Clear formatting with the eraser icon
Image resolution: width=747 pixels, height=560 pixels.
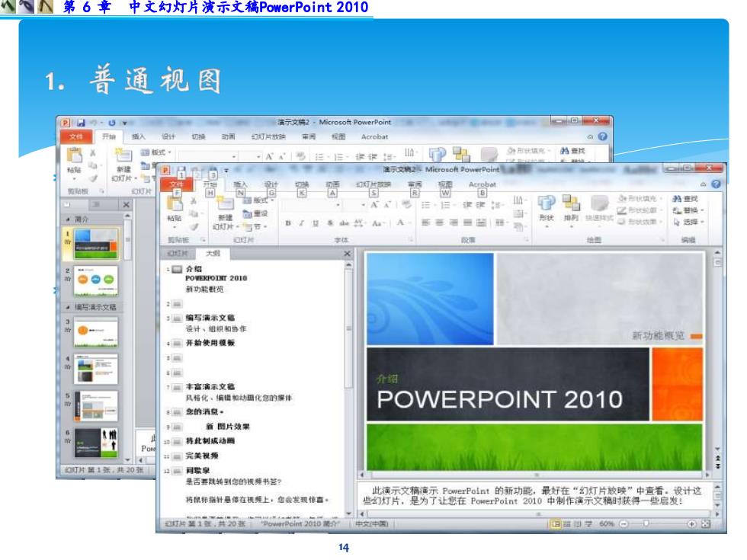coord(406,205)
